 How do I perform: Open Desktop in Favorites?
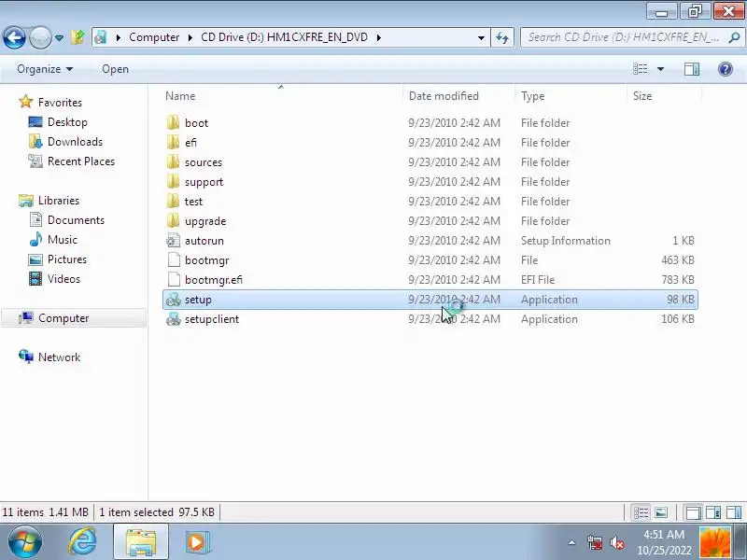tap(67, 122)
